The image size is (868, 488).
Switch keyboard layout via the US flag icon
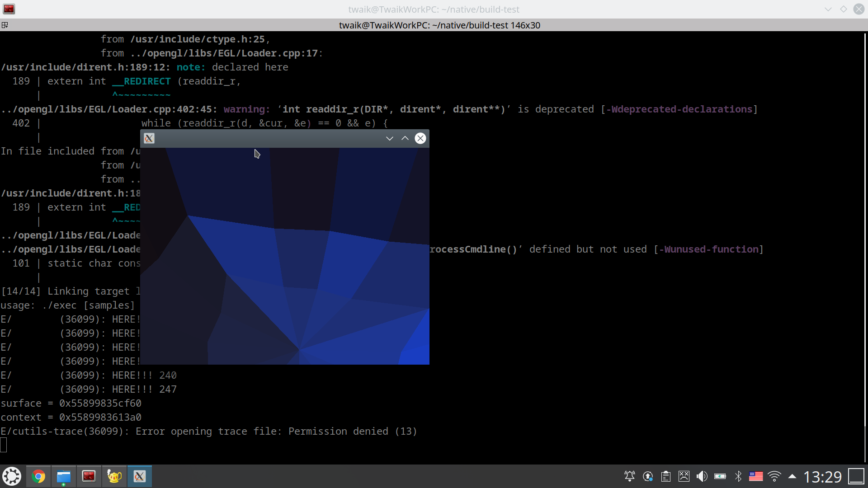[756, 476]
